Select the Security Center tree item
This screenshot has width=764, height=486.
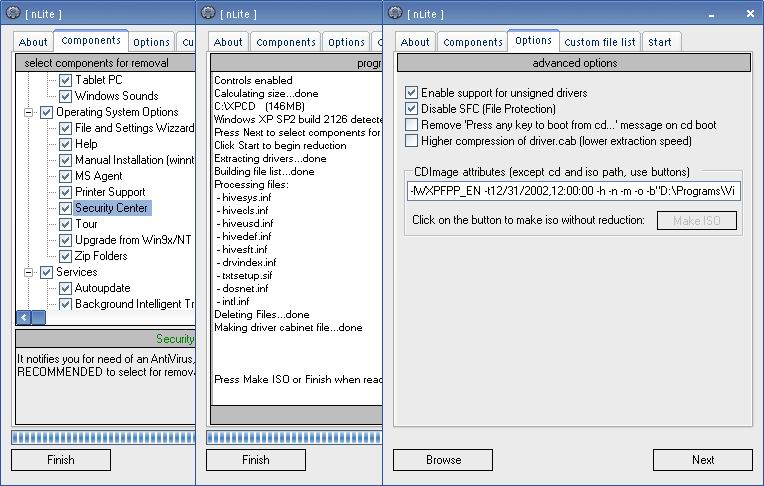(111, 208)
